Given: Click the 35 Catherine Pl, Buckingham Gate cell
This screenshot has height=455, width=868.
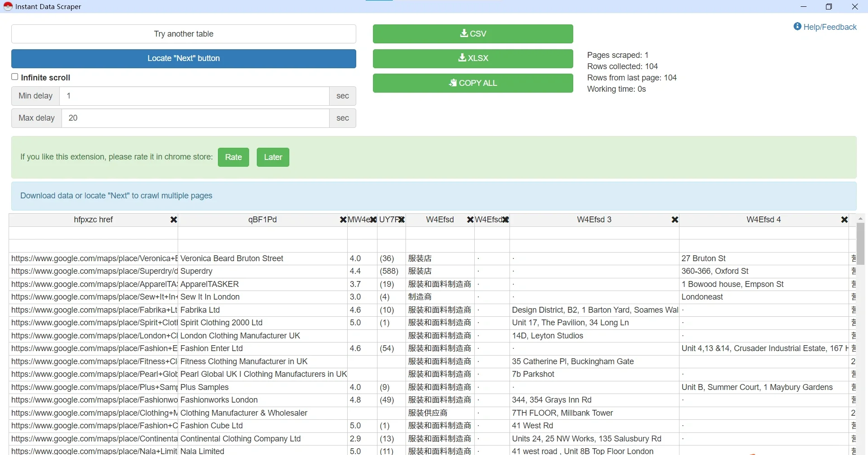Looking at the screenshot, I should (594, 361).
